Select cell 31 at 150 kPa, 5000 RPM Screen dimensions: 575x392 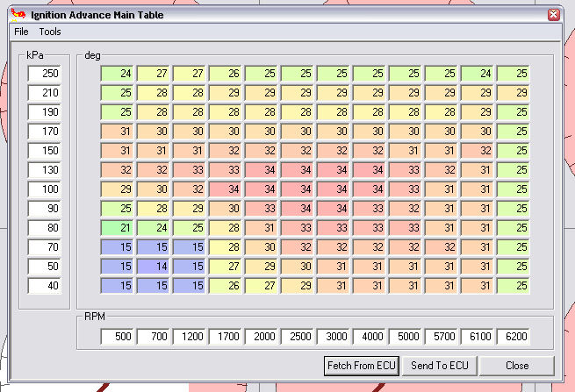pos(406,151)
